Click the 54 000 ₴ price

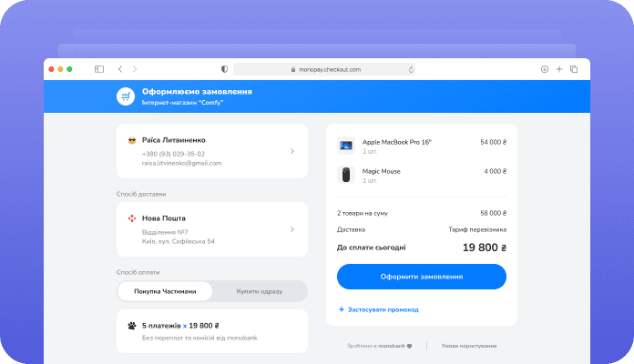point(494,142)
